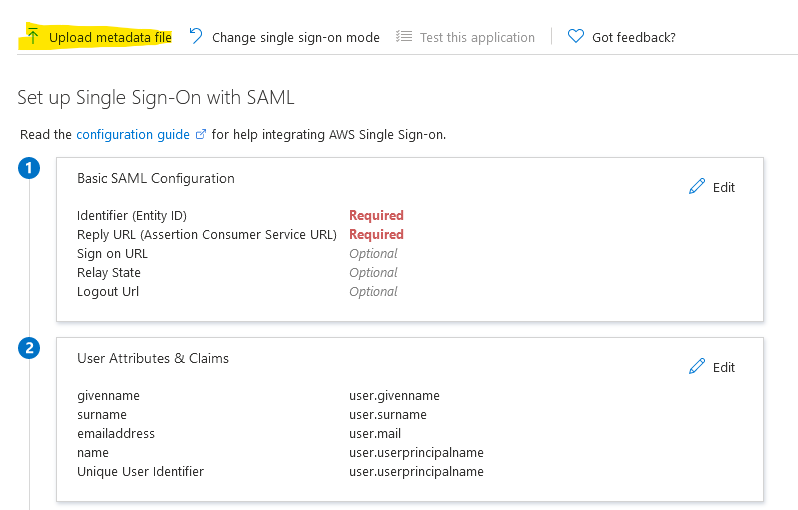Click the Required value for Identifier (Entity ID)
798x510 pixels.
click(376, 215)
